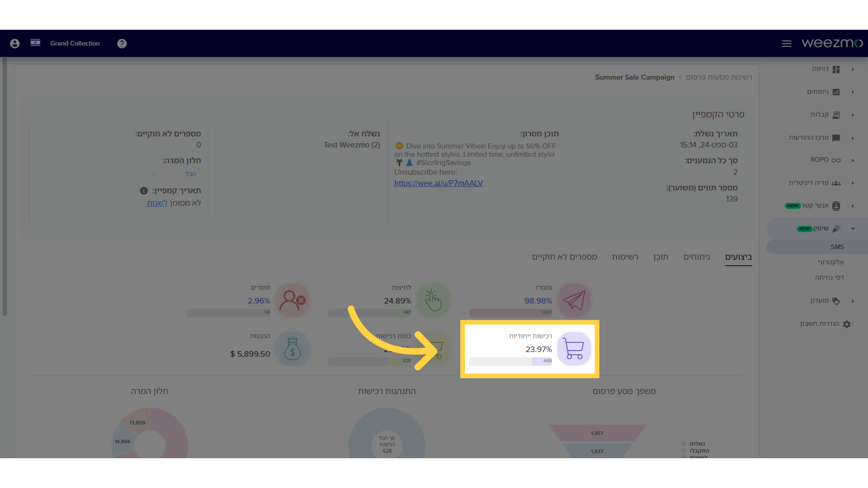
Task: Expand the מרכז ההודעות sidebar arrow
Action: tap(853, 138)
